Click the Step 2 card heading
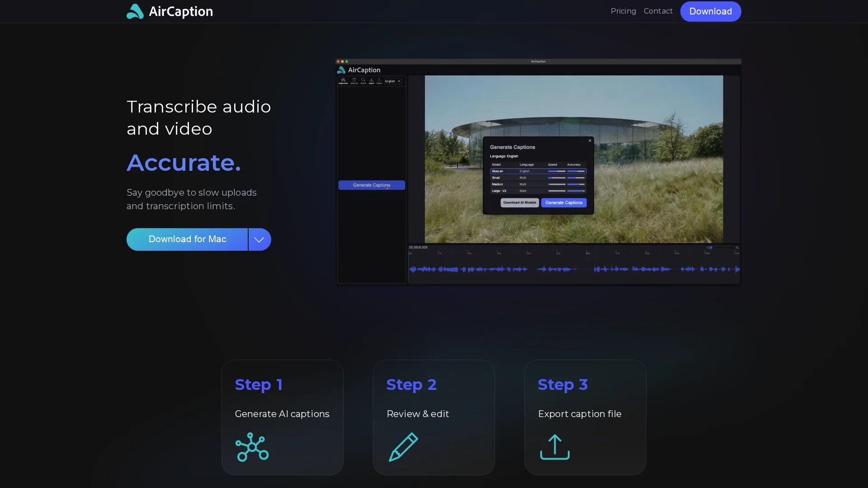The width and height of the screenshot is (868, 488). [411, 385]
